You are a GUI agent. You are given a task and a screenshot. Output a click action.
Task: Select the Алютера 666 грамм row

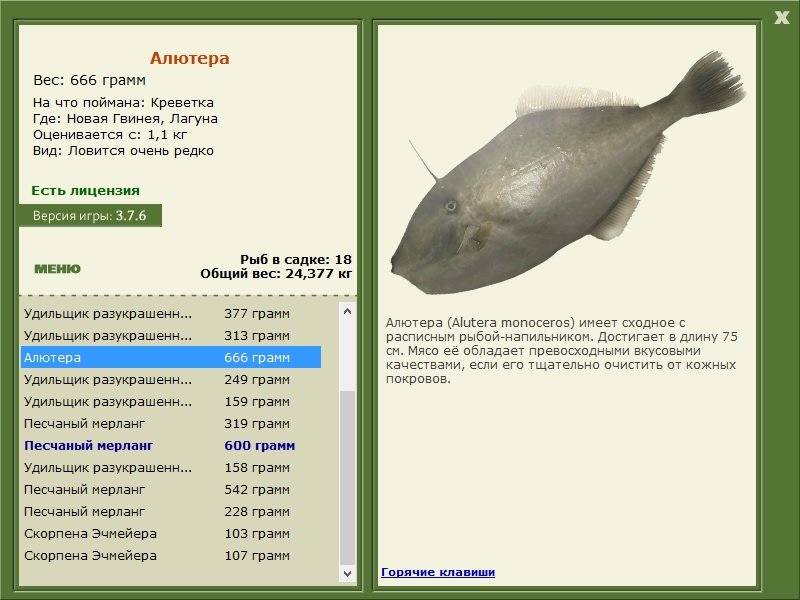point(171,357)
